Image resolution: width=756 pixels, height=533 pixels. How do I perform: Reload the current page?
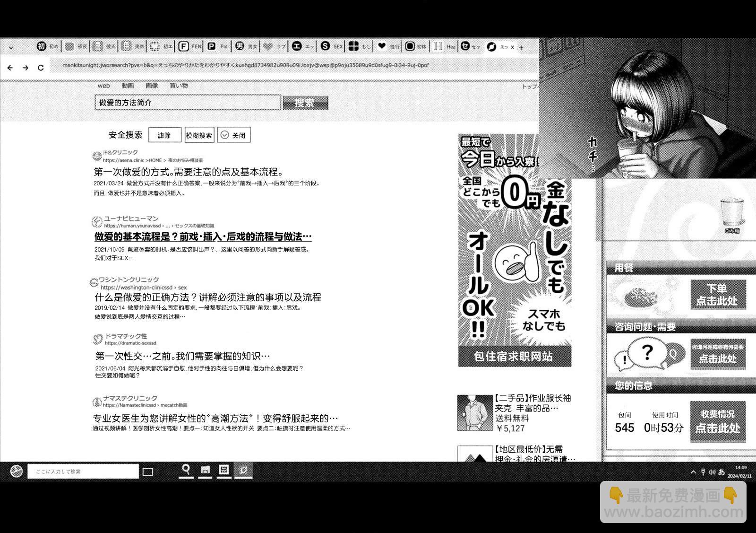(x=41, y=68)
